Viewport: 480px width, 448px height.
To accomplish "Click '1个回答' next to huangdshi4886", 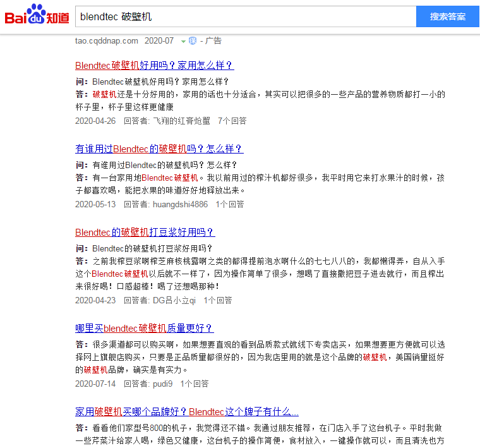I will (x=230, y=204).
